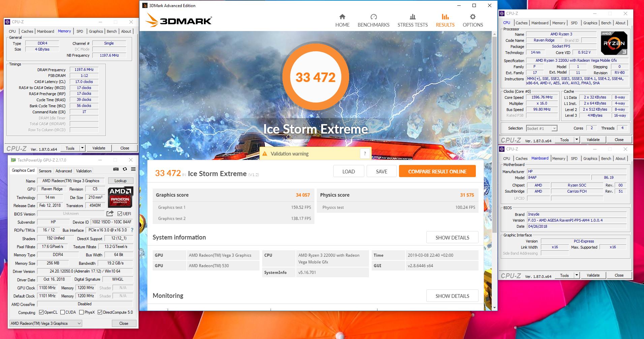Click Ryzen 3 logo in CPU-Z
Viewport: 644px width, 339px height.
tap(614, 43)
